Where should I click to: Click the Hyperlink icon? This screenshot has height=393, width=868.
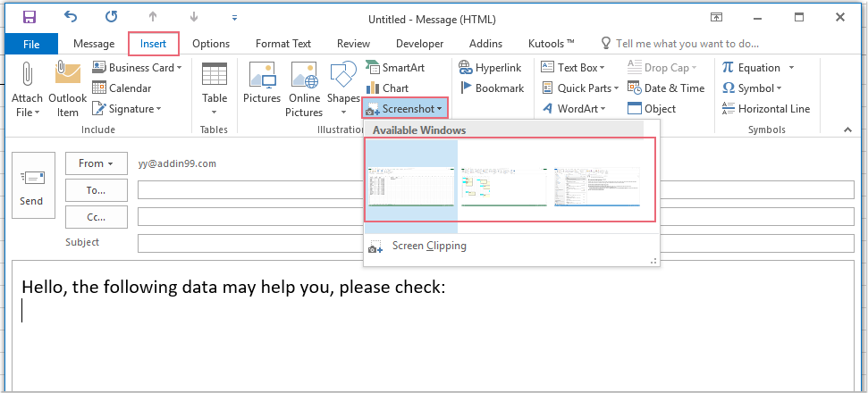(491, 68)
